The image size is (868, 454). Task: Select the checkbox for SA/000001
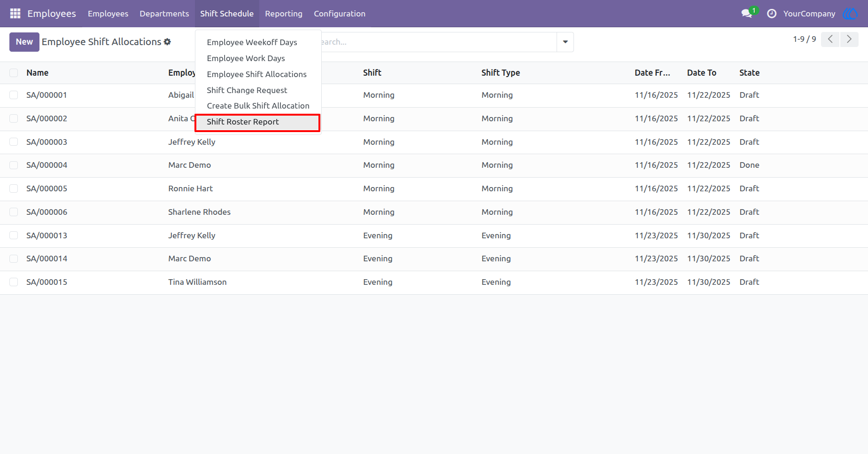pyautogui.click(x=14, y=95)
